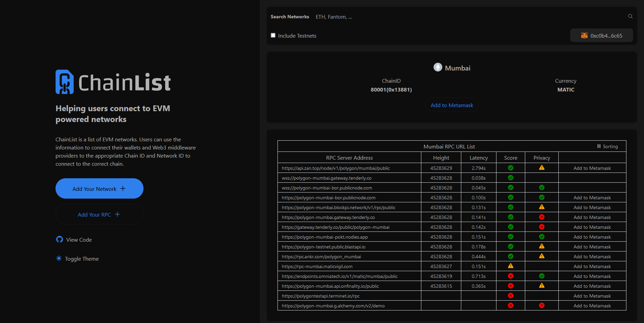Toggle Theme from the left sidebar
This screenshot has height=323, width=644.
pyautogui.click(x=82, y=259)
